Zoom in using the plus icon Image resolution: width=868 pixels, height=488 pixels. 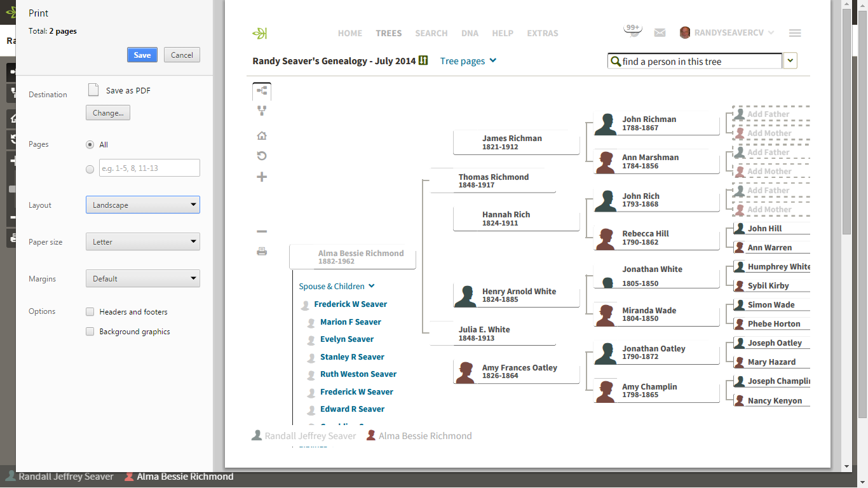click(x=262, y=177)
